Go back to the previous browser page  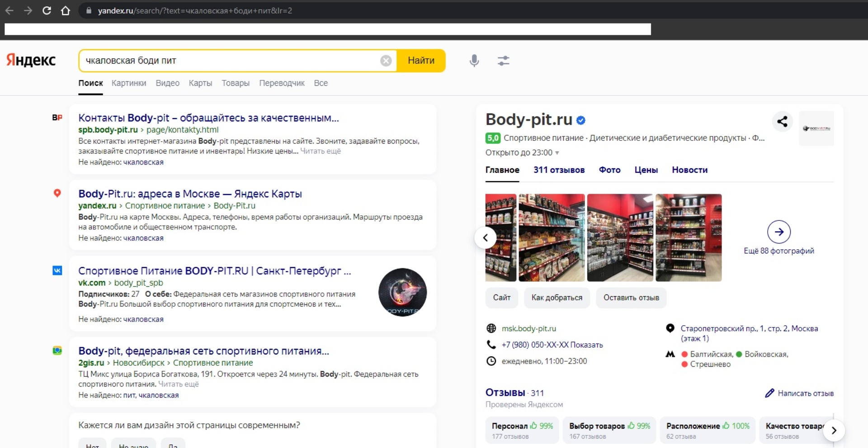[x=9, y=10]
